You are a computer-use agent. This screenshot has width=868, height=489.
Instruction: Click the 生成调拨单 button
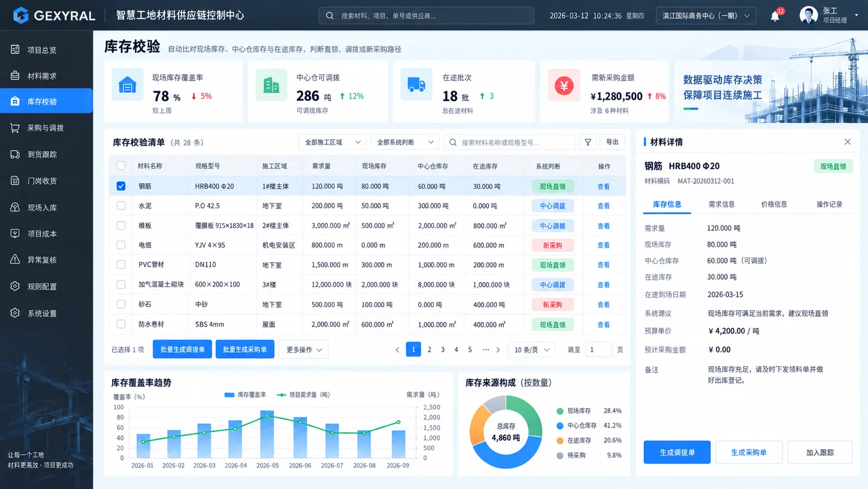coord(677,453)
